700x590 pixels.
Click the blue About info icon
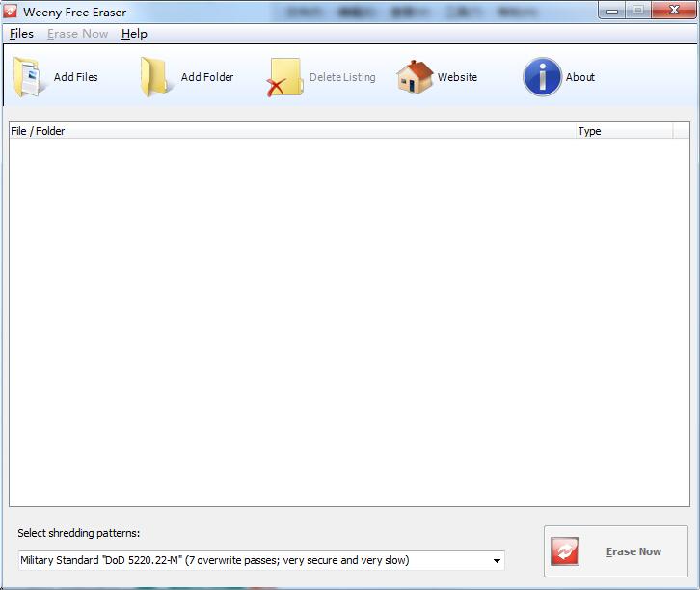pos(542,77)
